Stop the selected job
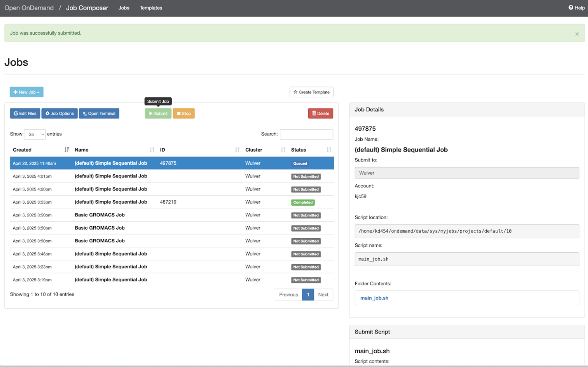Image resolution: width=588 pixels, height=367 pixels. point(184,113)
